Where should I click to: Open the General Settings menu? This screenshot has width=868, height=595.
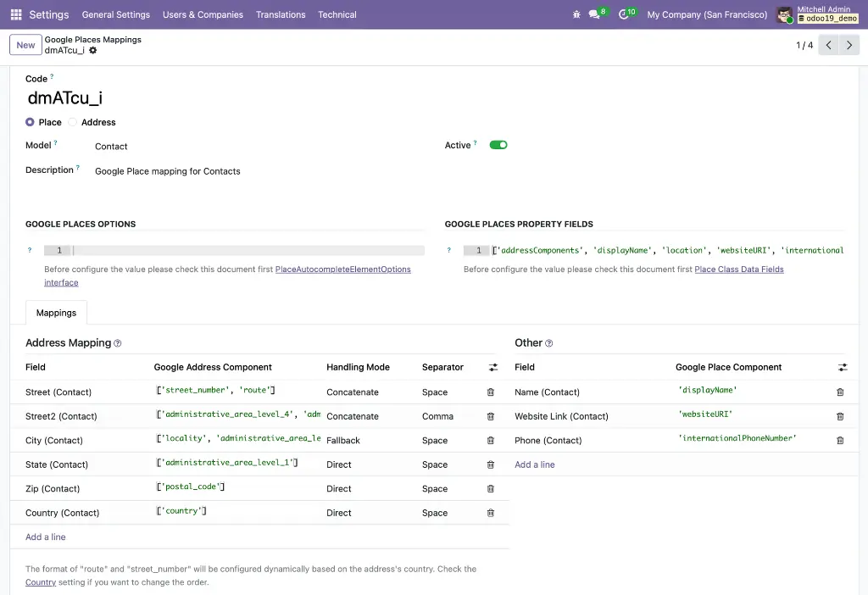[115, 14]
